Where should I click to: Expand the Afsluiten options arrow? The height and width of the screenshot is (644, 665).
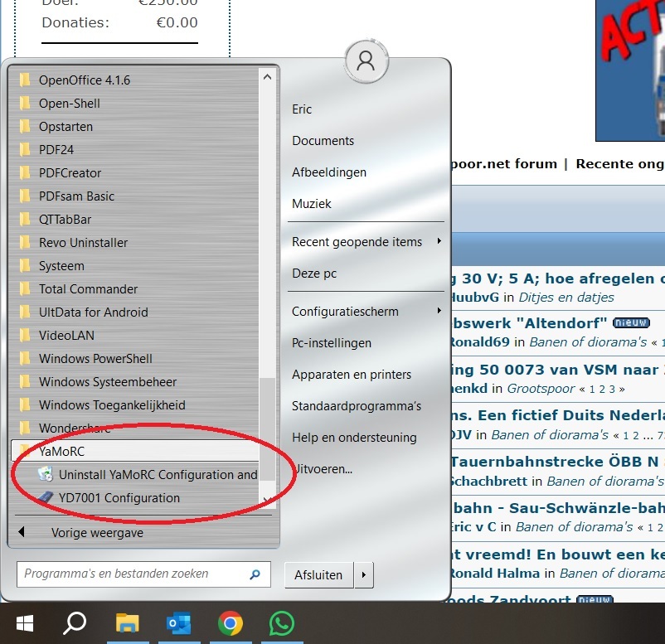click(x=364, y=575)
